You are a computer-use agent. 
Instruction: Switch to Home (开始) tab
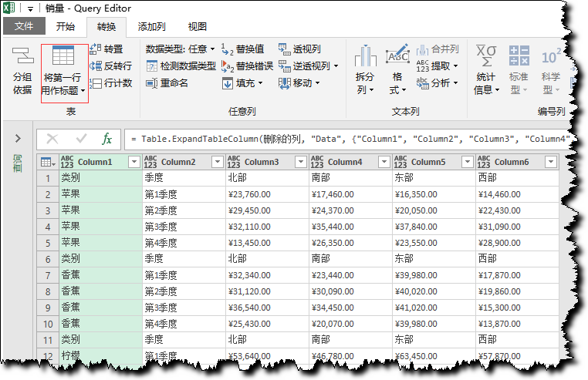(66, 27)
